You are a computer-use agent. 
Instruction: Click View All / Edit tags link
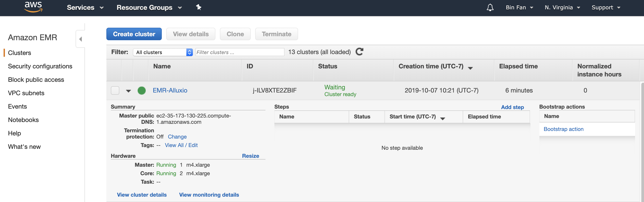click(x=181, y=145)
